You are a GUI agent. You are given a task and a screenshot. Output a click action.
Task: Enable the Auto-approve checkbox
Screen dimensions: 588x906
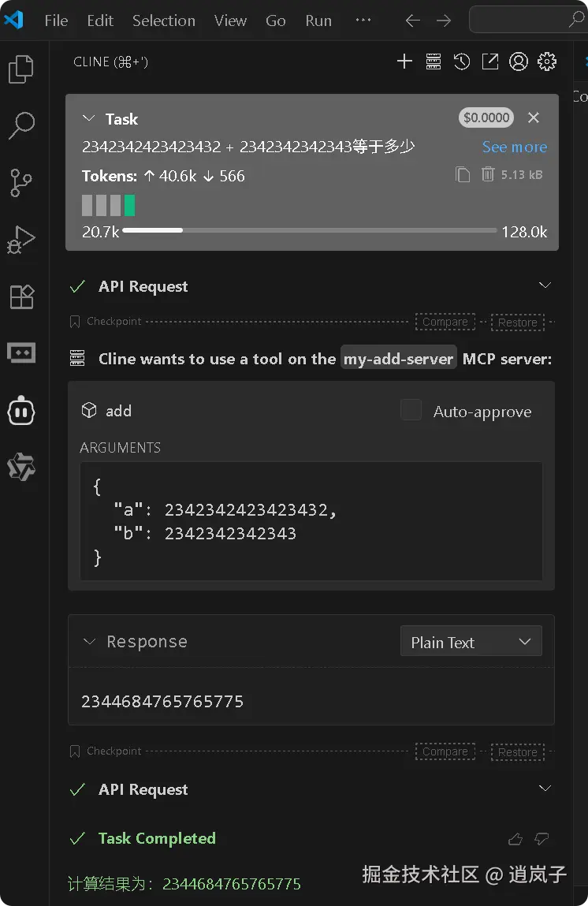tap(411, 410)
